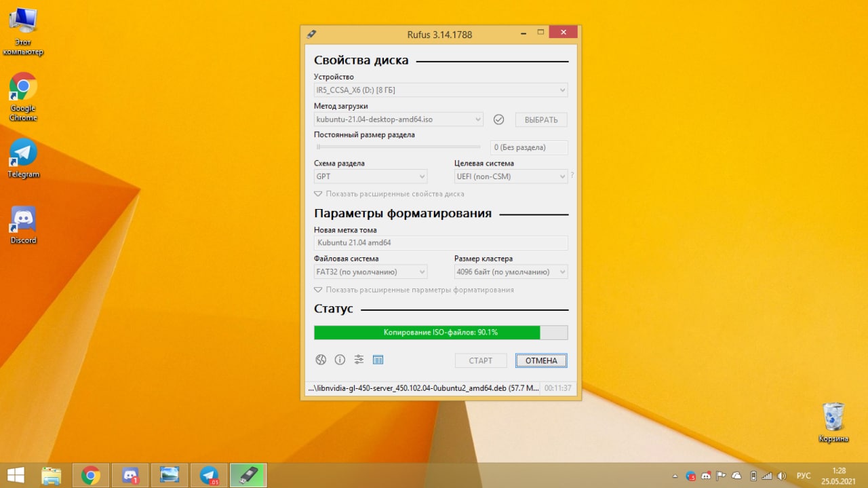Open Размер кластера dropdown
The image size is (868, 488).
(x=511, y=271)
